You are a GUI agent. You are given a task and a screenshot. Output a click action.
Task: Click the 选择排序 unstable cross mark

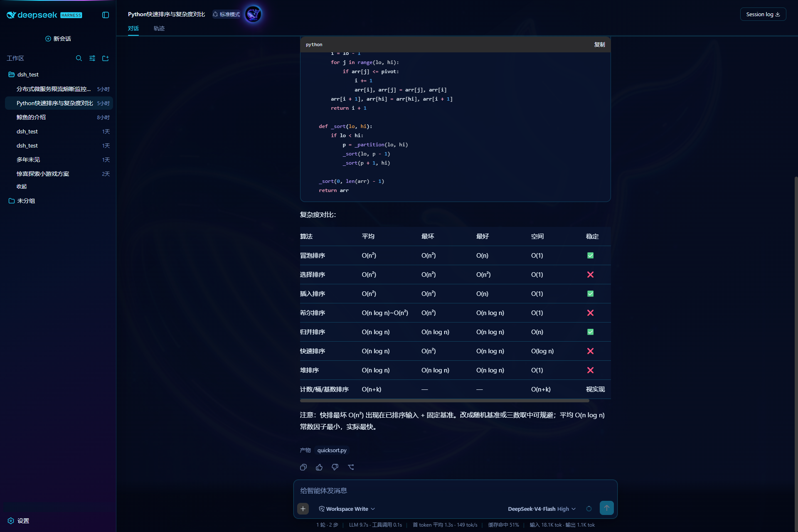click(590, 275)
